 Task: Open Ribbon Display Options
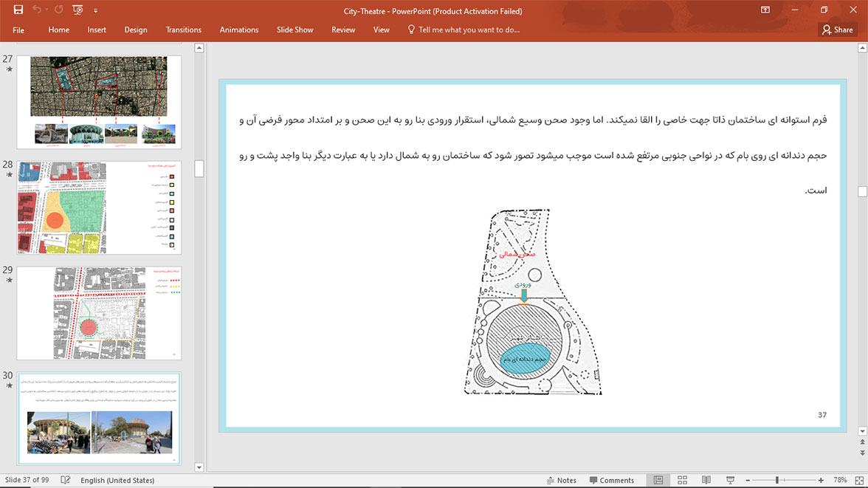tap(765, 10)
